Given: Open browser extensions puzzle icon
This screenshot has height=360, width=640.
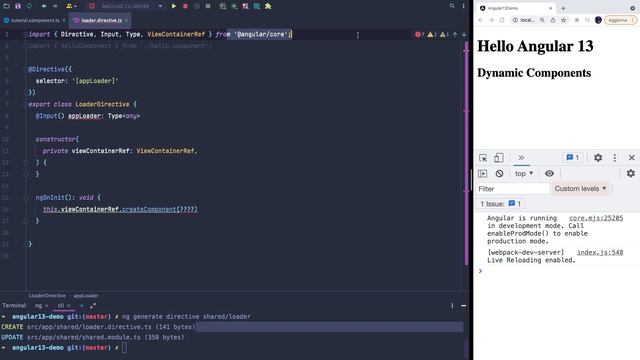Looking at the screenshot, I should coord(577,20).
